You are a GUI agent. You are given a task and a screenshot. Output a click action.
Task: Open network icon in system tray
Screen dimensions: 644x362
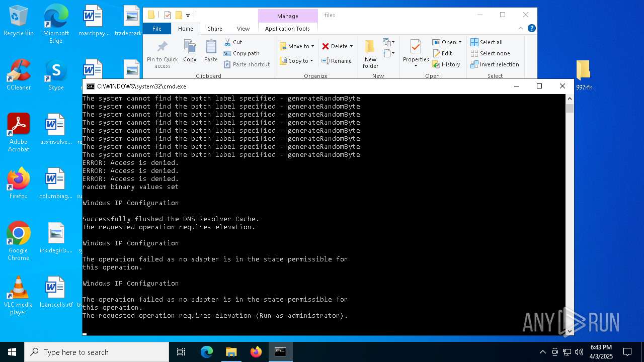(567, 352)
